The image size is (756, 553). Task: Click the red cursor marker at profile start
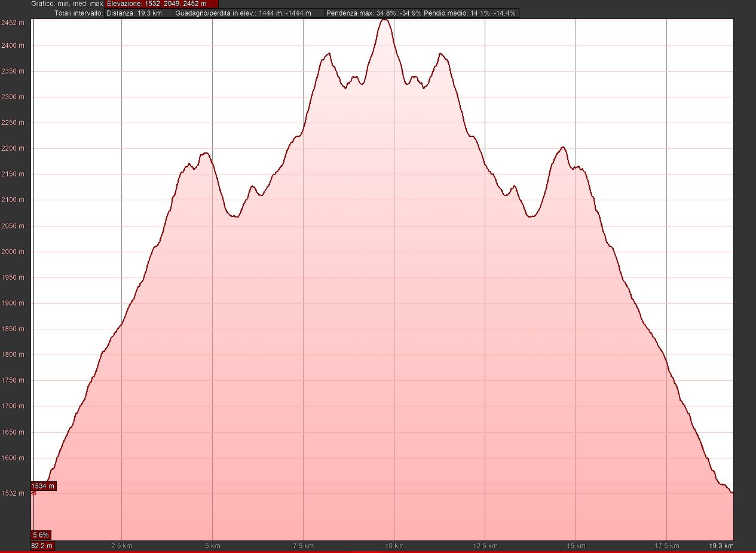pyautogui.click(x=33, y=493)
